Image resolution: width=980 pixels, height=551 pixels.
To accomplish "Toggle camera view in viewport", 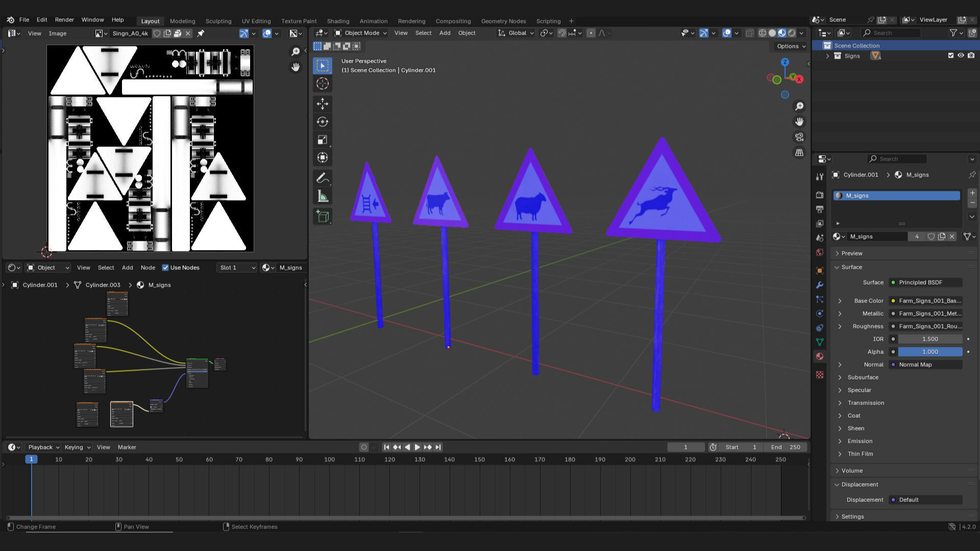I will point(799,137).
